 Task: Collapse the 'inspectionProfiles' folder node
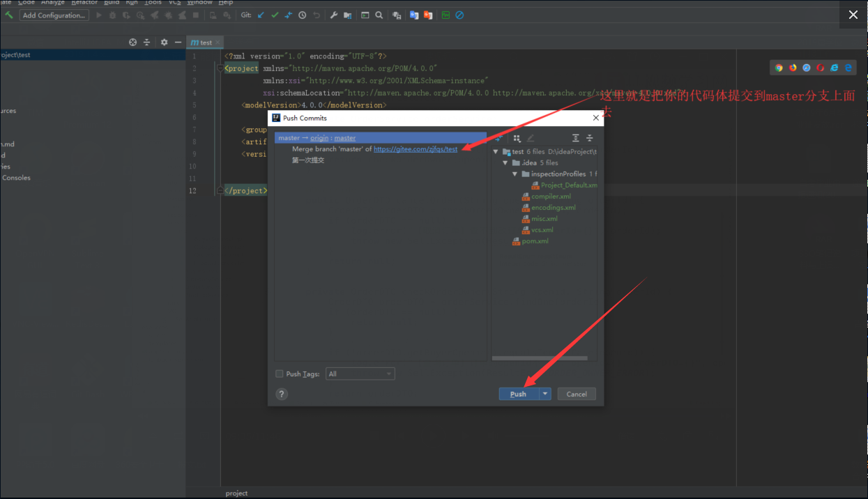point(515,174)
